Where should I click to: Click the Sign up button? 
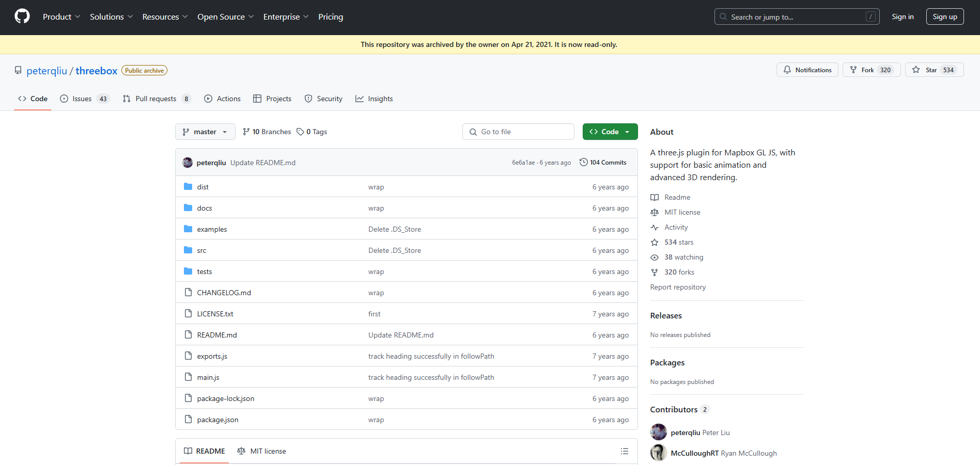coord(944,17)
